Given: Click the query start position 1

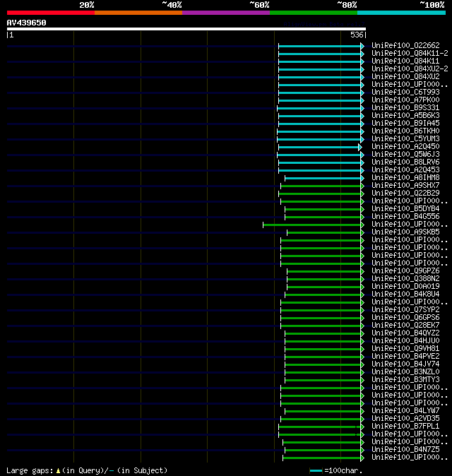Looking at the screenshot, I should pos(11,35).
